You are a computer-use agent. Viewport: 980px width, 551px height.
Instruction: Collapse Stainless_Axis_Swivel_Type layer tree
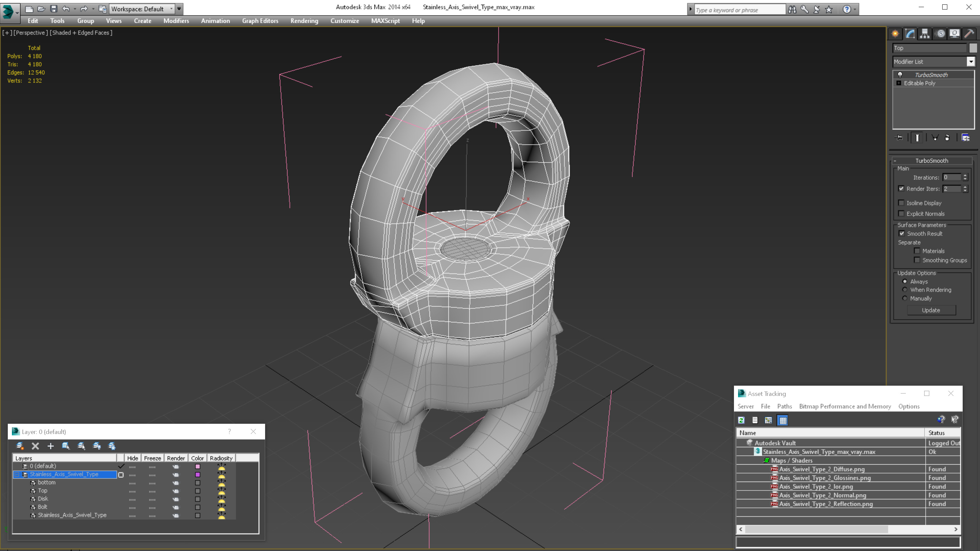point(17,474)
